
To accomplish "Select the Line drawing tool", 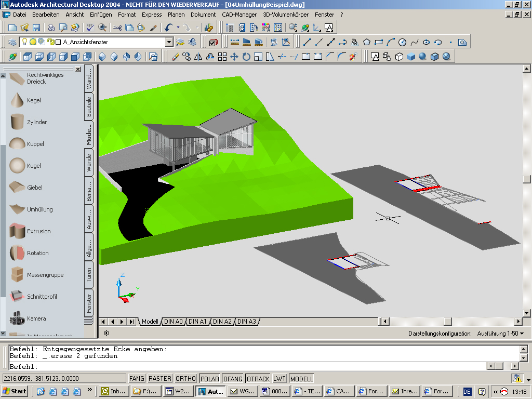I will click(307, 42).
